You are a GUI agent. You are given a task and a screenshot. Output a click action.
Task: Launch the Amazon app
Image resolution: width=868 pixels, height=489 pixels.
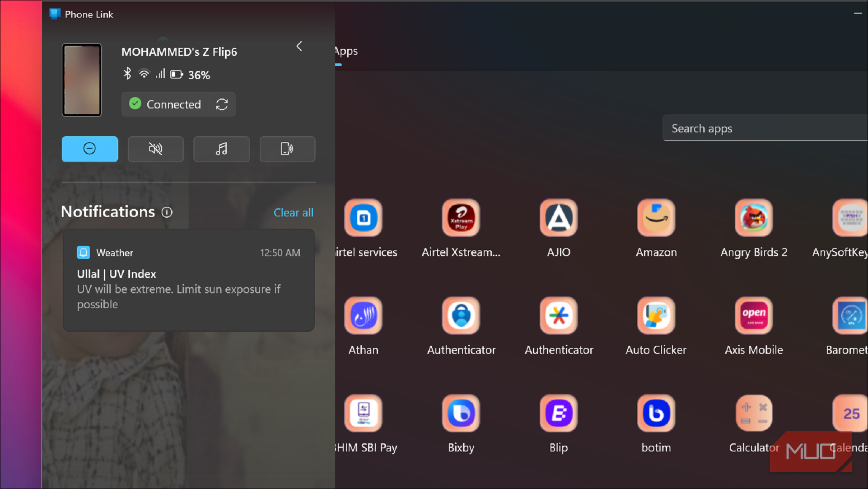(656, 228)
